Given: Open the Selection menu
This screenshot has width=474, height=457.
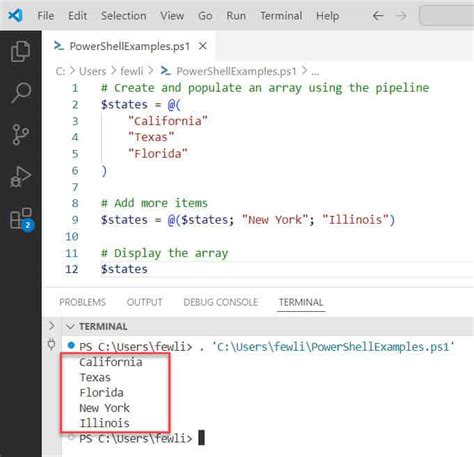Looking at the screenshot, I should coord(124,16).
